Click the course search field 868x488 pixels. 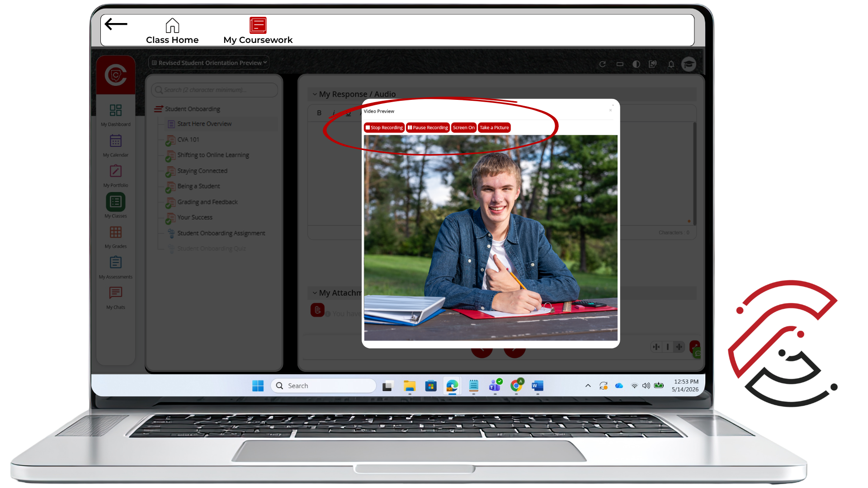tap(214, 90)
